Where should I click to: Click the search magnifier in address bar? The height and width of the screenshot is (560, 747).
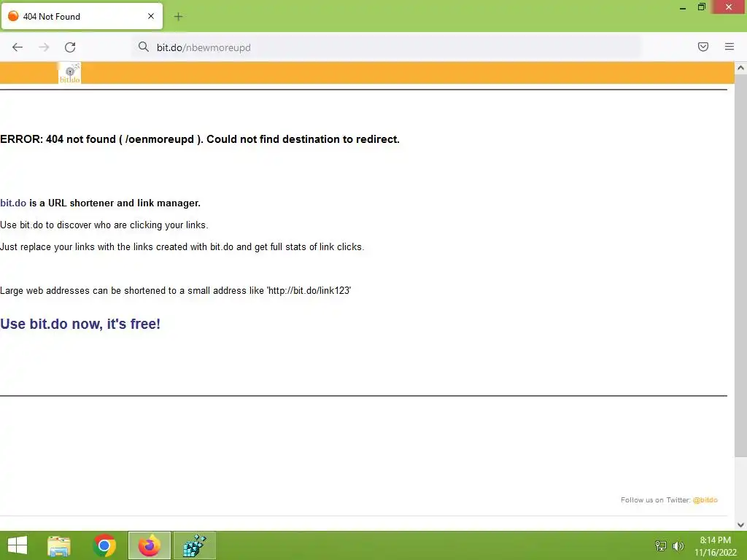[144, 47]
